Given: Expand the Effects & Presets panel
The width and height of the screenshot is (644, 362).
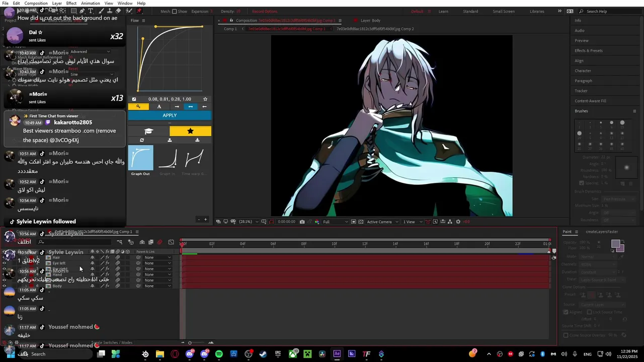Looking at the screenshot, I should pos(589,51).
